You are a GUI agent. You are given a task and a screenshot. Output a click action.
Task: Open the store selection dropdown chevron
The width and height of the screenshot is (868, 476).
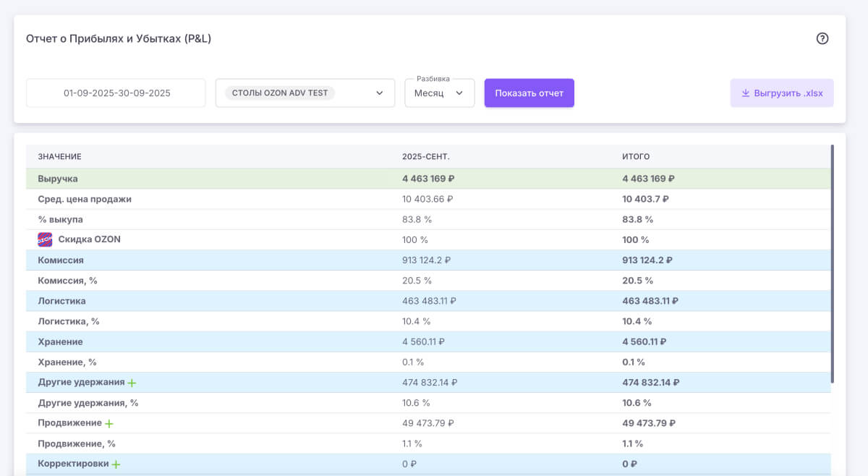380,93
